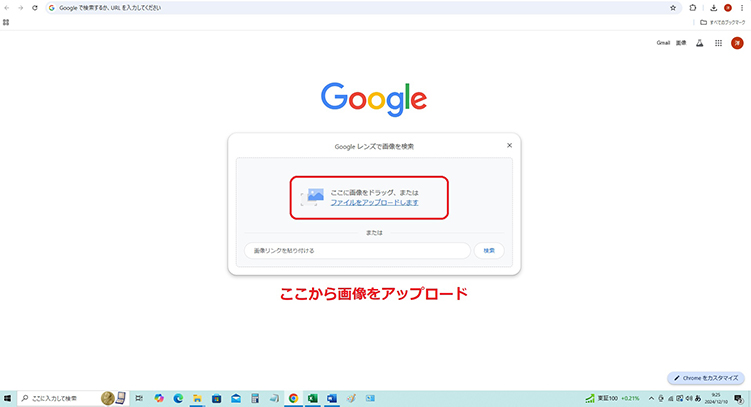Open Microsoft Edge from the taskbar
The width and height of the screenshot is (751, 407).
[x=178, y=398]
